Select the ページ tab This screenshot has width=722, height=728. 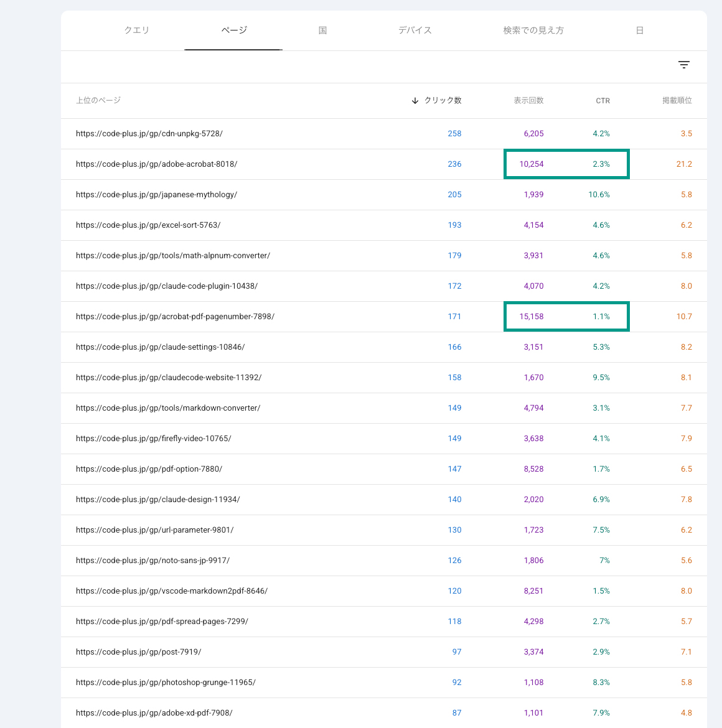click(x=233, y=30)
